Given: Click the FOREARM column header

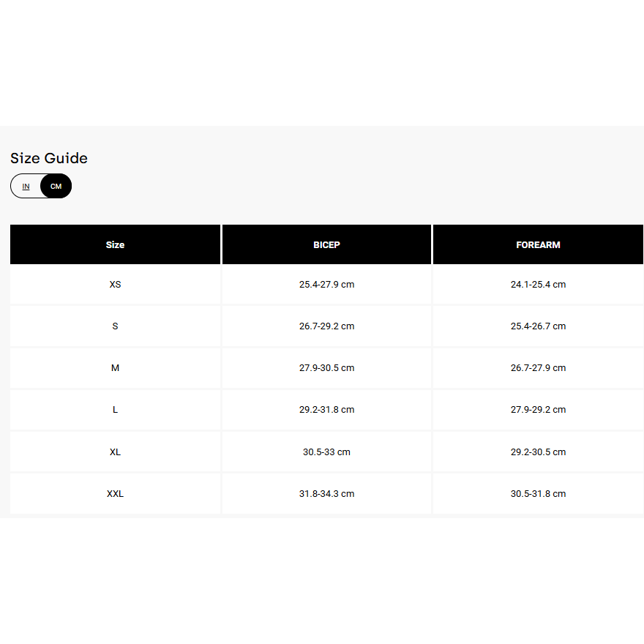Looking at the screenshot, I should [538, 245].
